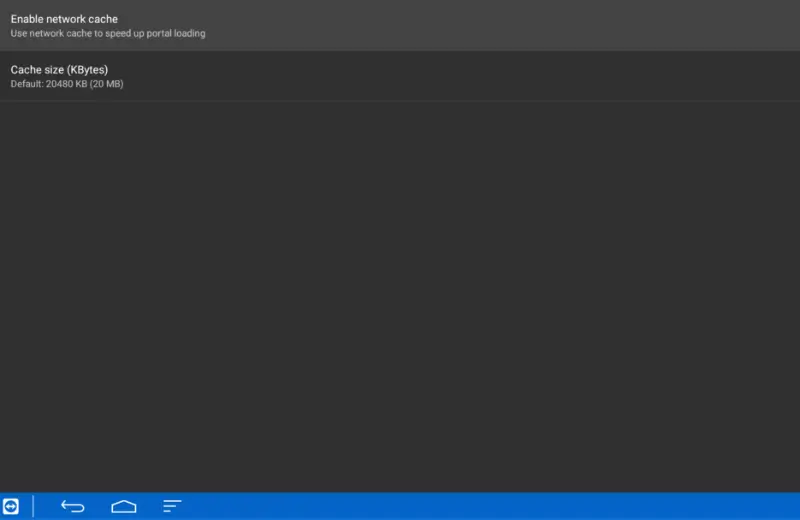
Task: Click empty area of blue navigation bar
Action: pyautogui.click(x=500, y=506)
